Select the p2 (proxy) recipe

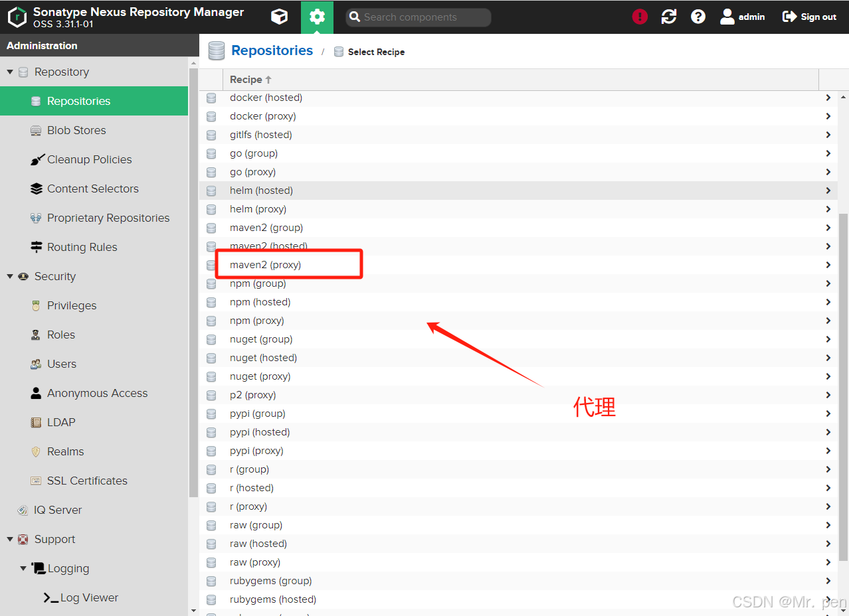click(519, 395)
